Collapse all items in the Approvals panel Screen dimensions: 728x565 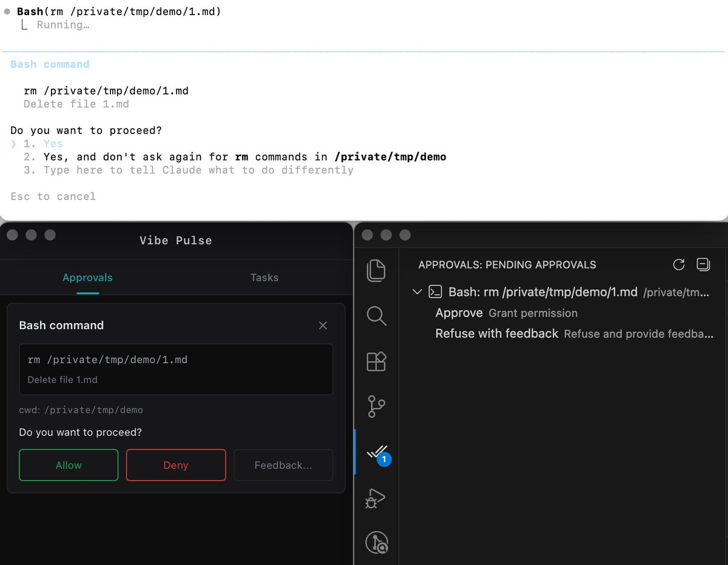[703, 264]
